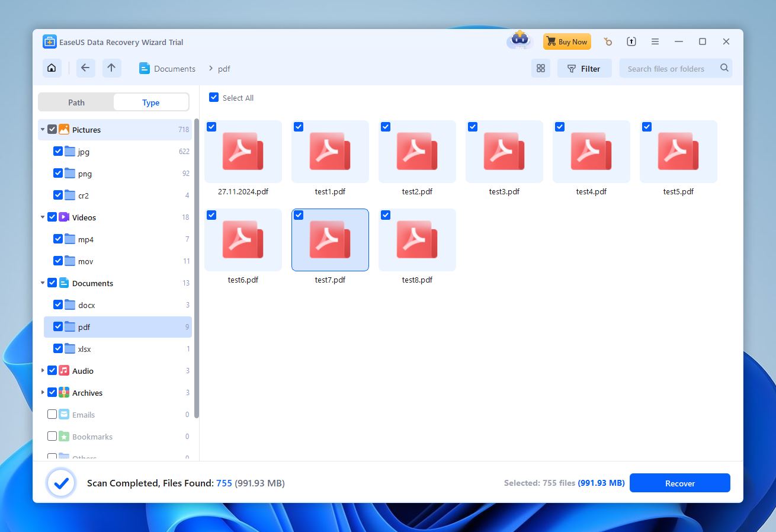Viewport: 776px width, 532px height.
Task: Navigate up one folder level
Action: pyautogui.click(x=111, y=68)
